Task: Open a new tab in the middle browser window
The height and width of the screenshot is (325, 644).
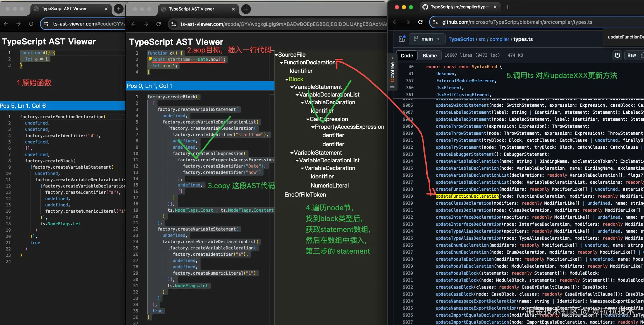Action: 246,9
